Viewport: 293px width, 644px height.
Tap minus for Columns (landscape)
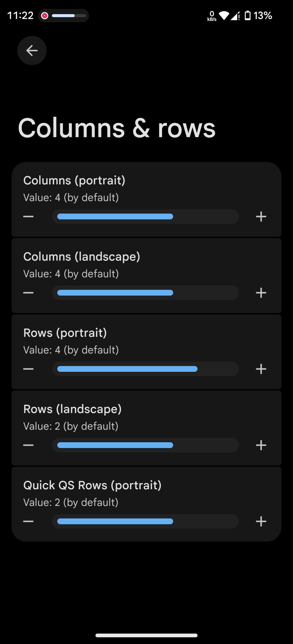pyautogui.click(x=28, y=293)
